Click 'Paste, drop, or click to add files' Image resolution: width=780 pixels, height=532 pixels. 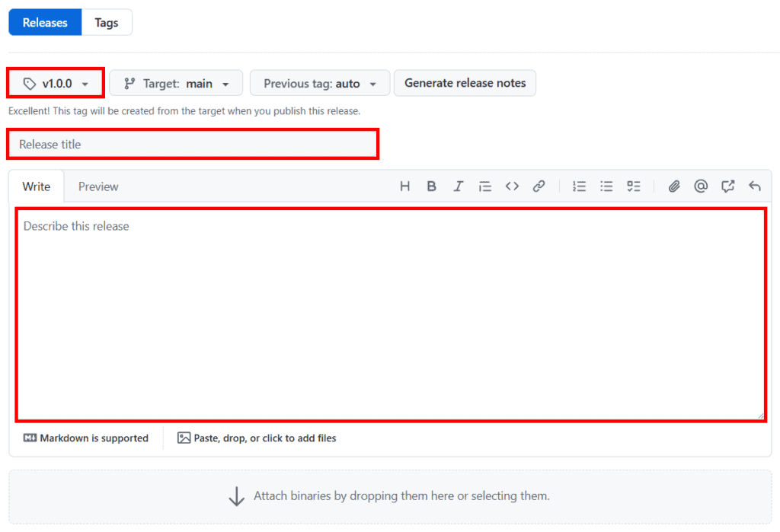point(257,438)
